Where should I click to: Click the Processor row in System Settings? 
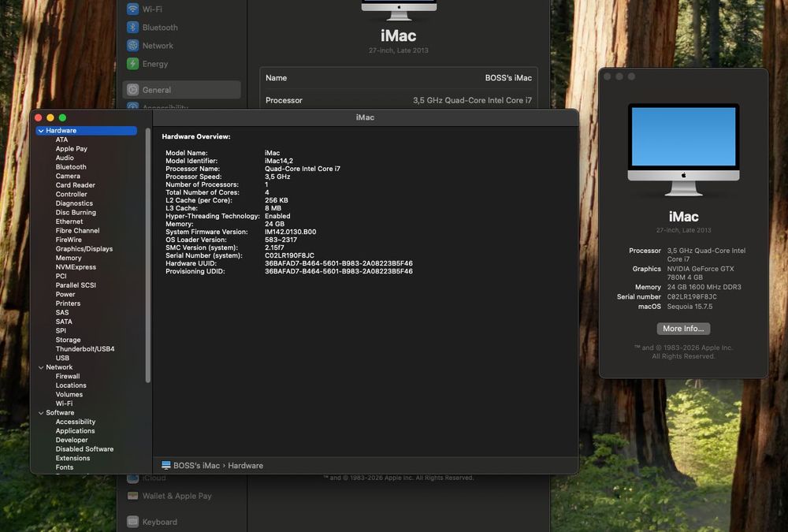(x=399, y=100)
